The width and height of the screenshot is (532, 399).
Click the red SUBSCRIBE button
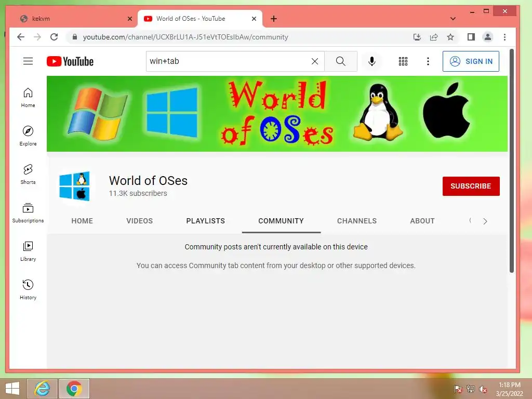tap(471, 186)
